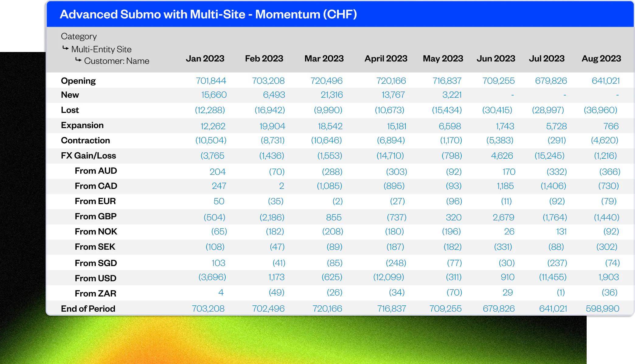The width and height of the screenshot is (635, 364).
Task: Select the Jul 2023 column header
Action: [547, 58]
